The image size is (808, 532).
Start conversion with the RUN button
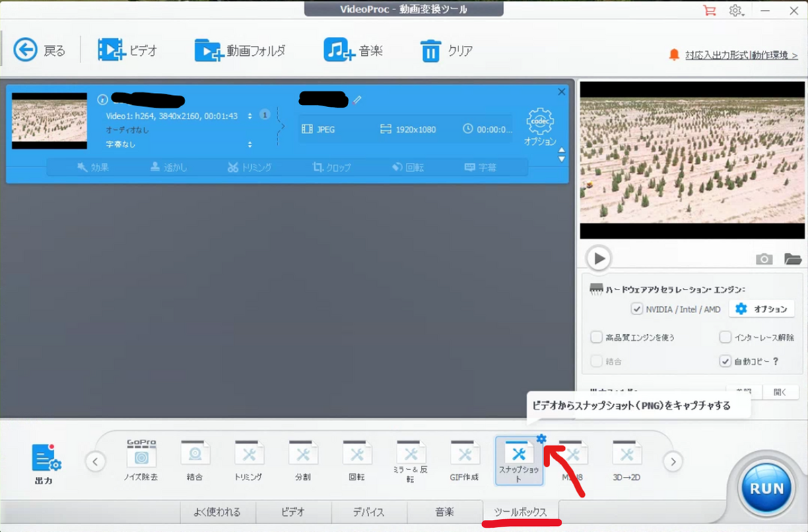[x=767, y=488]
